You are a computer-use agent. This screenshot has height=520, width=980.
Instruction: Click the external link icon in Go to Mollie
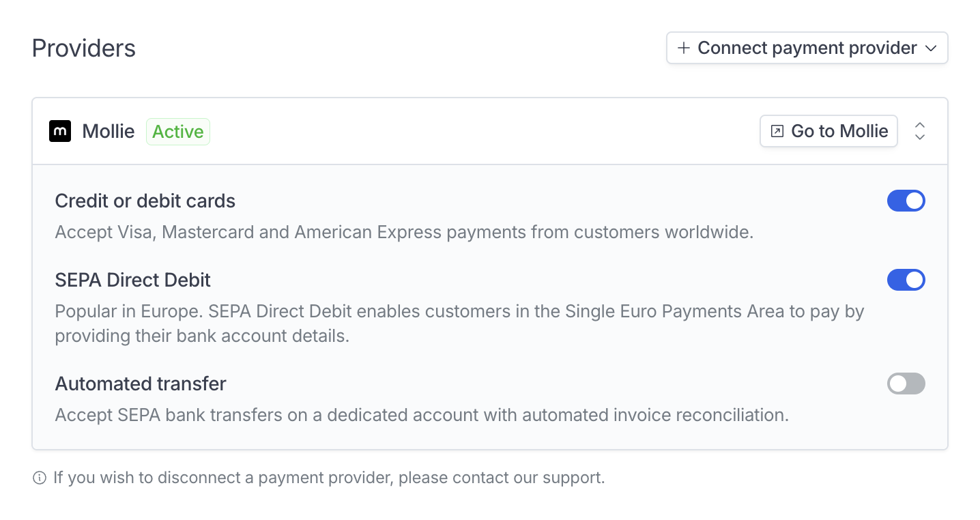pyautogui.click(x=777, y=131)
